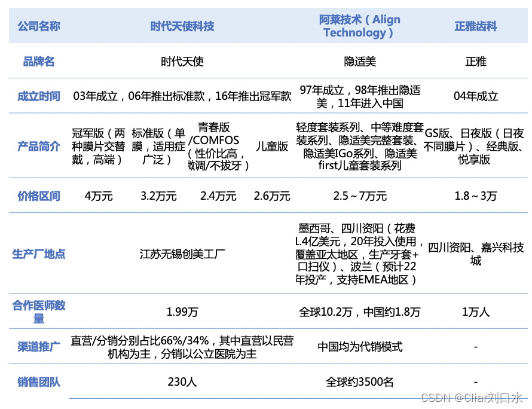Image resolution: width=532 pixels, height=409 pixels.
Task: Select the 四川资阳、嘉兴科技城 cell
Action: (476, 254)
